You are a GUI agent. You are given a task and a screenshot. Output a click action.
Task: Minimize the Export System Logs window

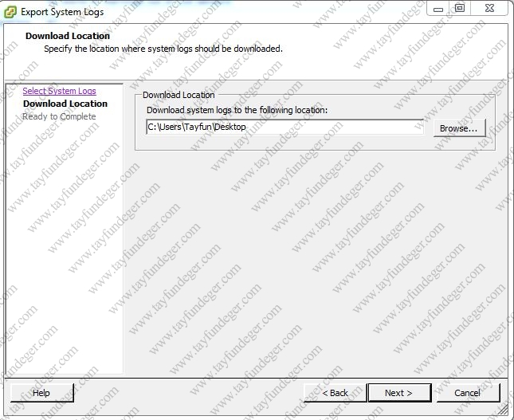[x=438, y=9]
